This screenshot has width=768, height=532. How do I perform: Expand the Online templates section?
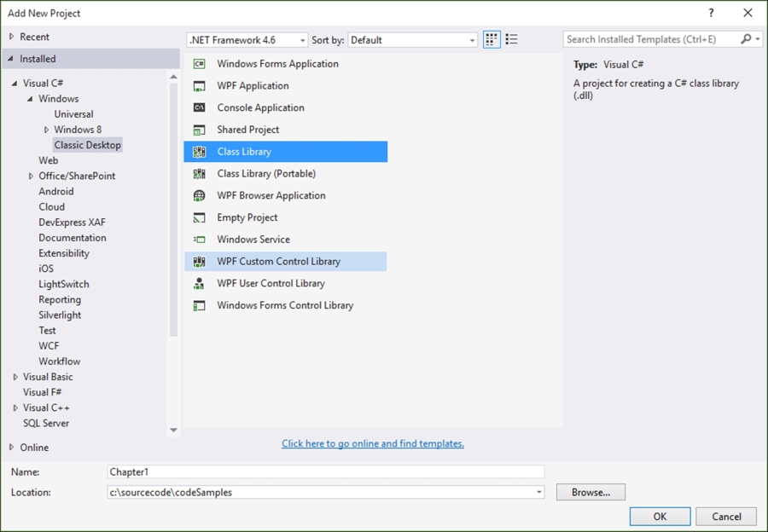point(11,448)
